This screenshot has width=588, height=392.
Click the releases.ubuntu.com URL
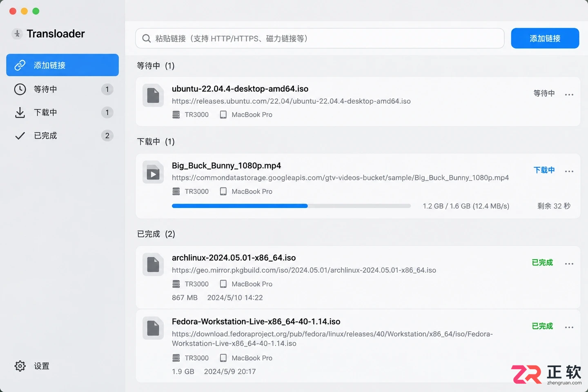click(x=291, y=101)
